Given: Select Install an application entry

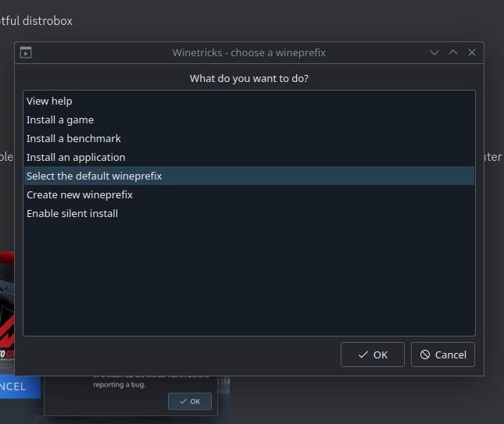Looking at the screenshot, I should click(76, 157).
